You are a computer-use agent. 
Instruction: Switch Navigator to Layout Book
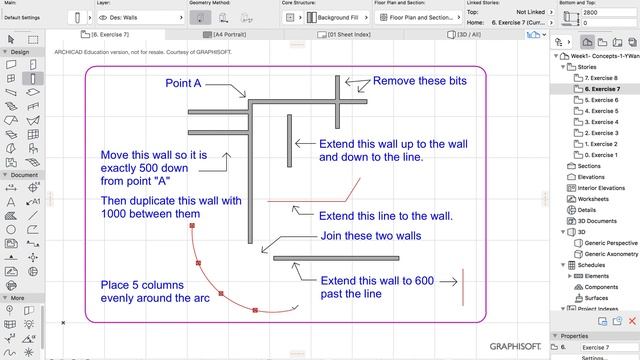point(618,42)
